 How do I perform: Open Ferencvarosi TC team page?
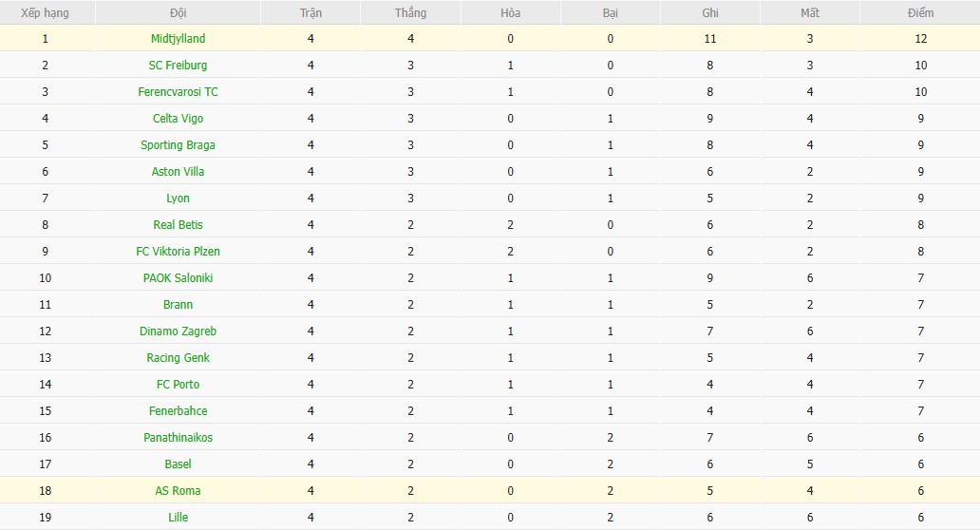point(178,92)
